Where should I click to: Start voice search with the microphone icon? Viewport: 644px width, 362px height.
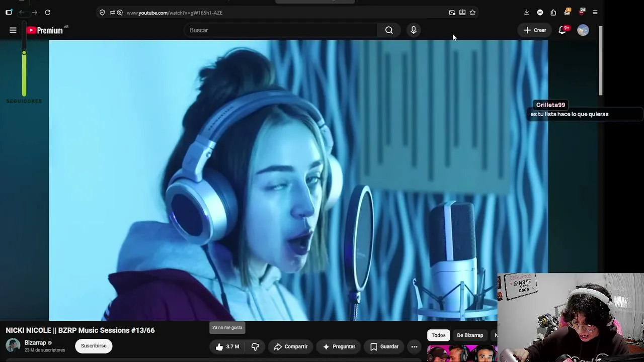coord(414,30)
